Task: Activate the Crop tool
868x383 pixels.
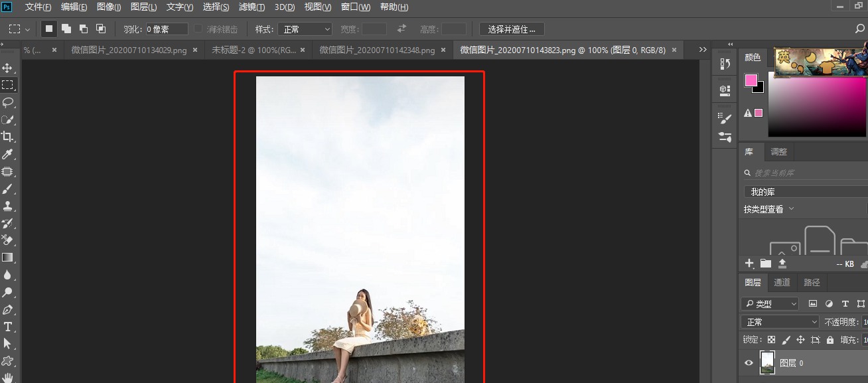Action: (x=9, y=137)
